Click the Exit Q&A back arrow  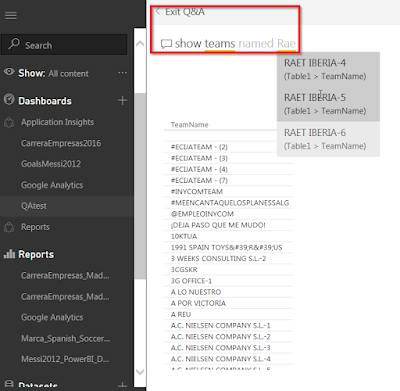tap(158, 11)
